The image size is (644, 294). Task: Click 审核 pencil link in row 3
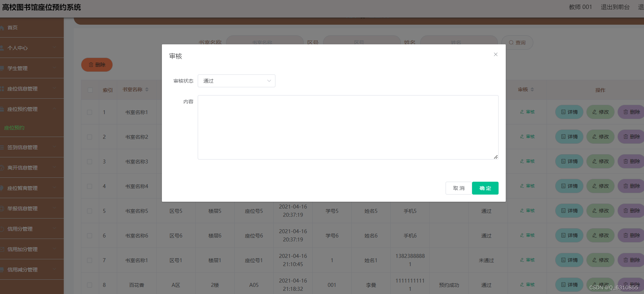(527, 161)
